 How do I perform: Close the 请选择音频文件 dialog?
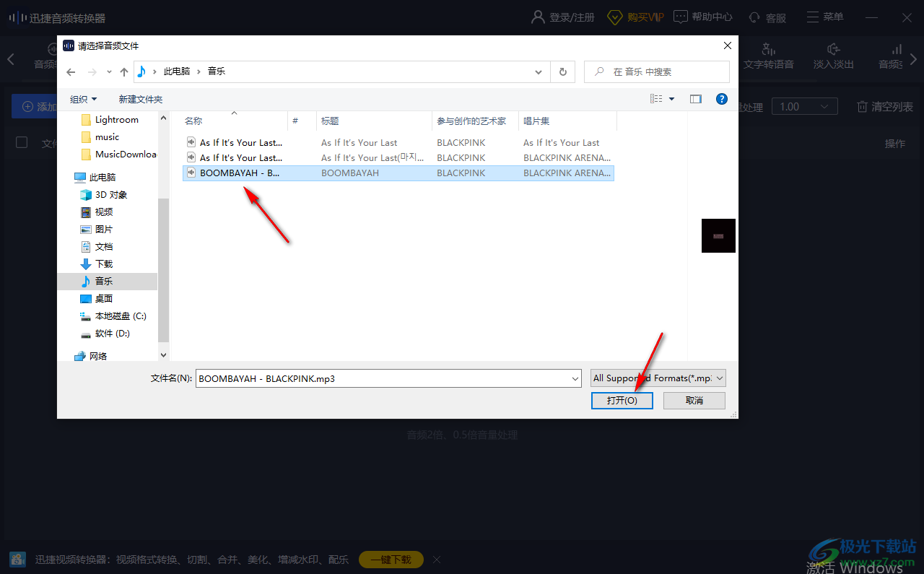(x=727, y=45)
